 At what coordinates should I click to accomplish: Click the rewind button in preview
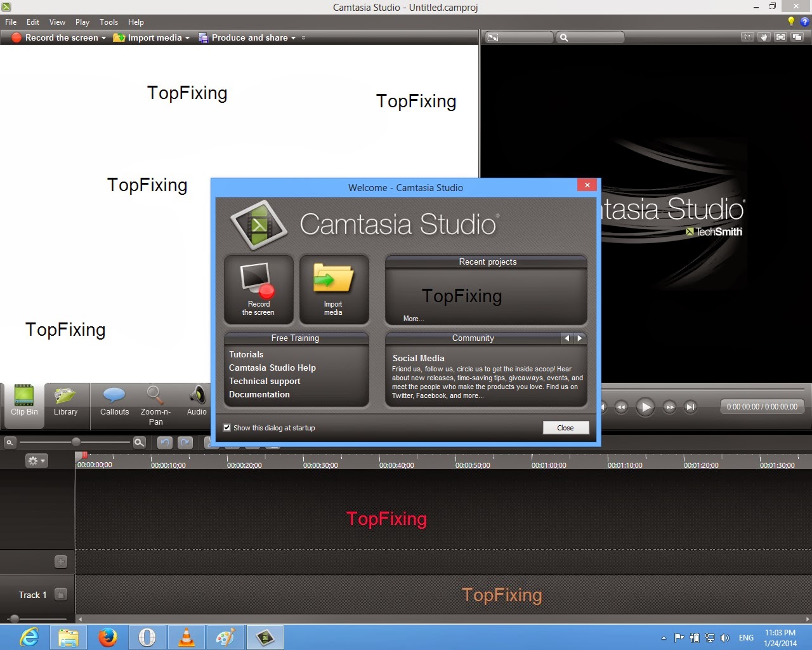[621, 407]
